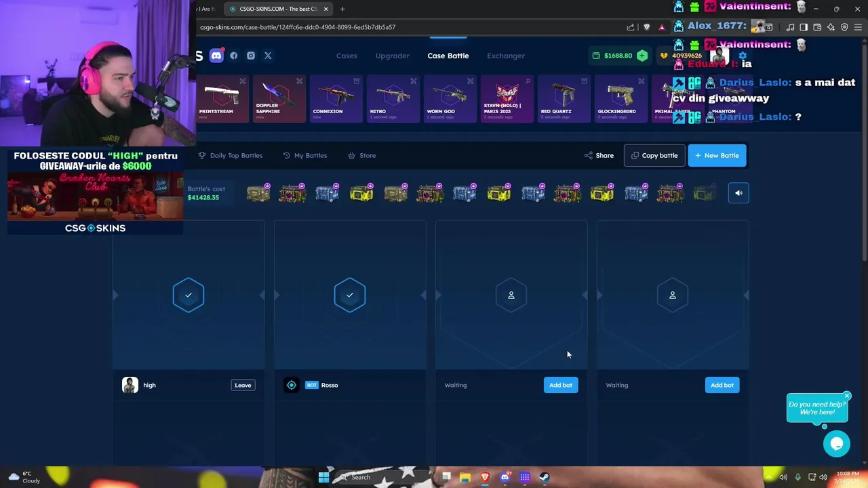Select the Stavn (Holo) Paris 2023 card
Image resolution: width=868 pixels, height=488 pixels.
pyautogui.click(x=507, y=99)
